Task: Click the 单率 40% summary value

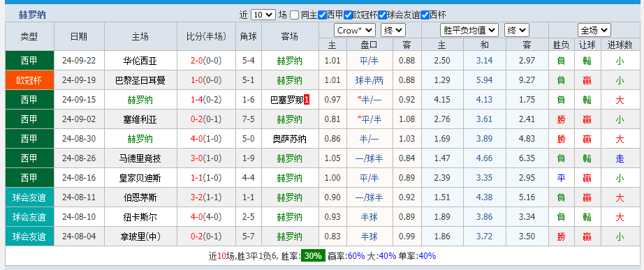Action: point(427,256)
